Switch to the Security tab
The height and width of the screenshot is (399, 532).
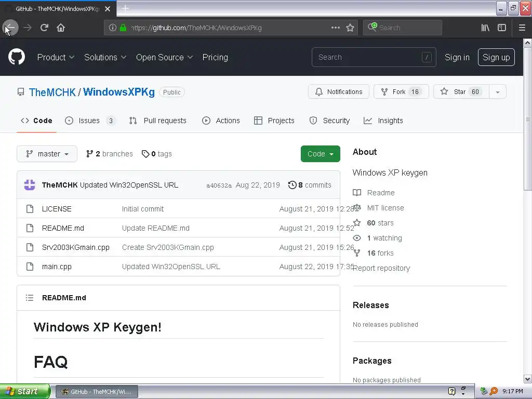click(x=329, y=121)
